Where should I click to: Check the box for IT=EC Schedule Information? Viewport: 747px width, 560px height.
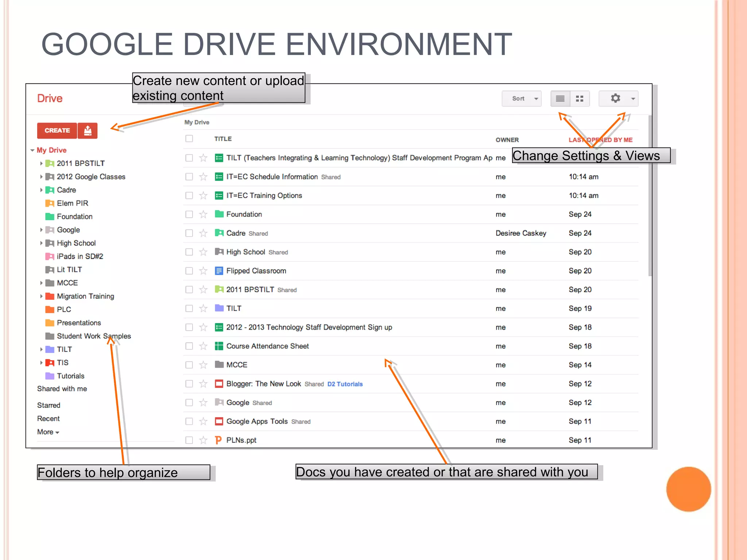coord(189,177)
